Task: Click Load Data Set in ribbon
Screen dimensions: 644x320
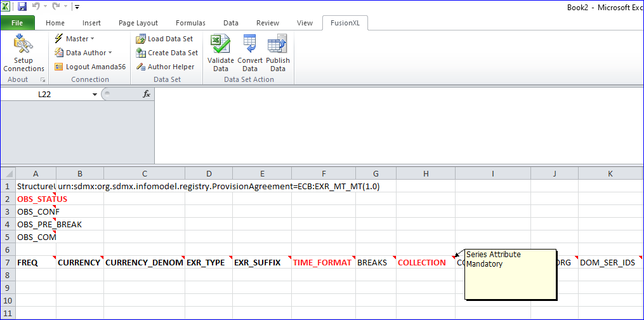Action: 164,39
